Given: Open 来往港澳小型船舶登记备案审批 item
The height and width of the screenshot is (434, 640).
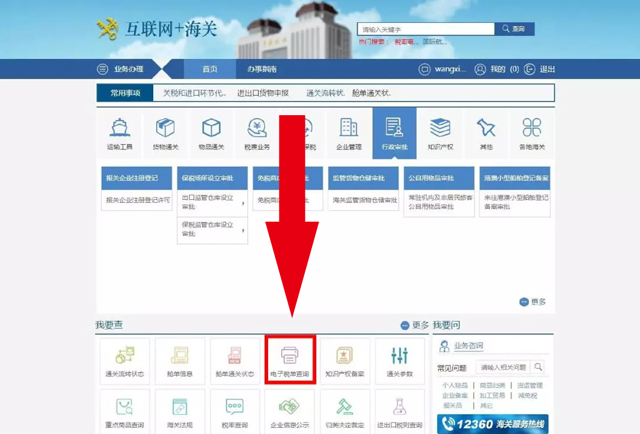Looking at the screenshot, I should click(x=516, y=202).
